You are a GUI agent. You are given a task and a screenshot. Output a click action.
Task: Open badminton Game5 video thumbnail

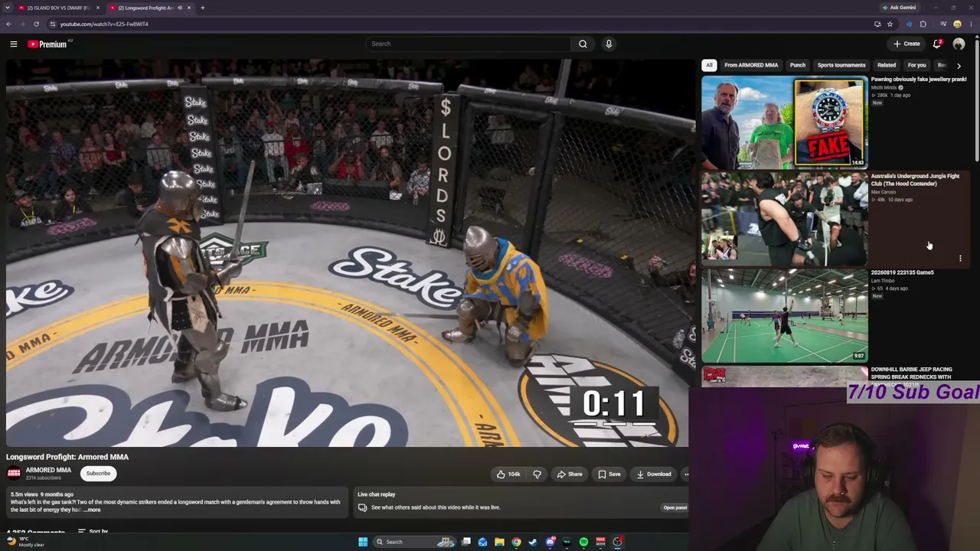click(x=785, y=315)
